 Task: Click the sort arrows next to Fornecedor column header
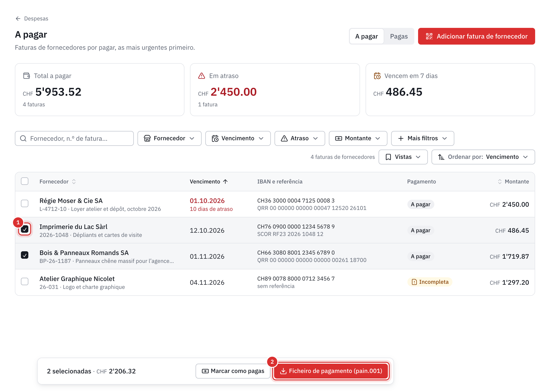point(74,182)
